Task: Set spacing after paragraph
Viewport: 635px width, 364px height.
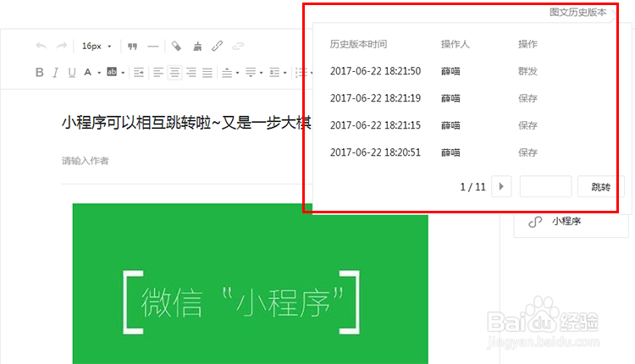Action: 251,73
